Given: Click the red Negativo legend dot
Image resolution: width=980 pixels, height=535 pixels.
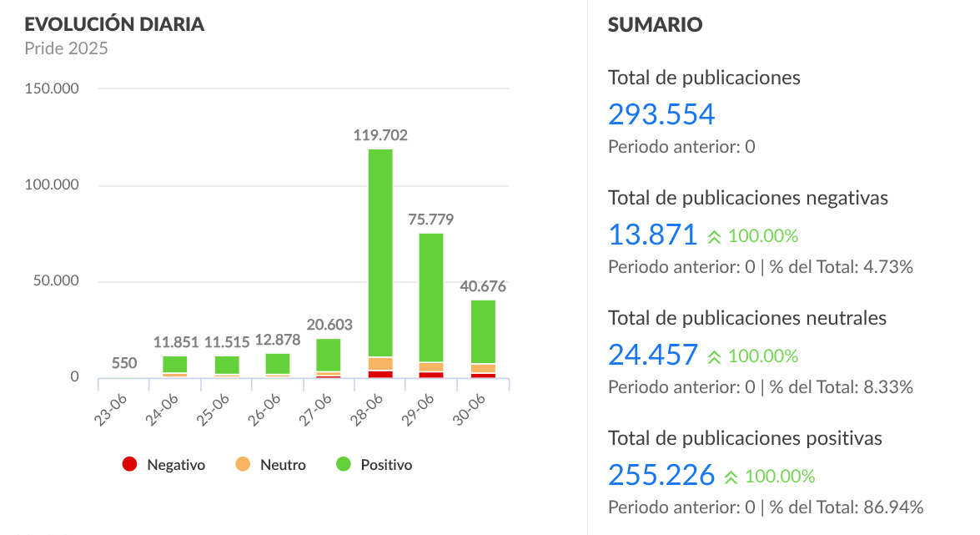Looking at the screenshot, I should [x=129, y=465].
